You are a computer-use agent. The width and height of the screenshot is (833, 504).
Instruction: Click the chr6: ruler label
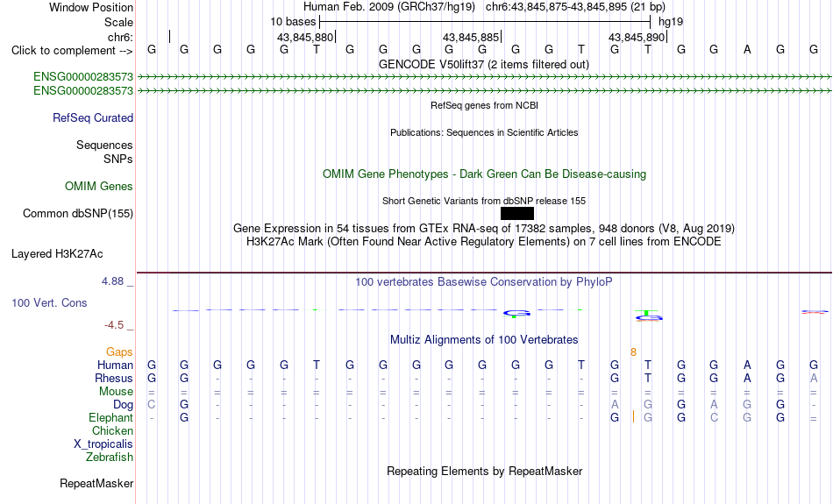point(121,37)
